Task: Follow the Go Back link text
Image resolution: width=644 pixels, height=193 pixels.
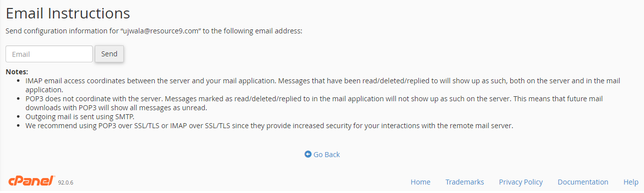Action: (326, 155)
